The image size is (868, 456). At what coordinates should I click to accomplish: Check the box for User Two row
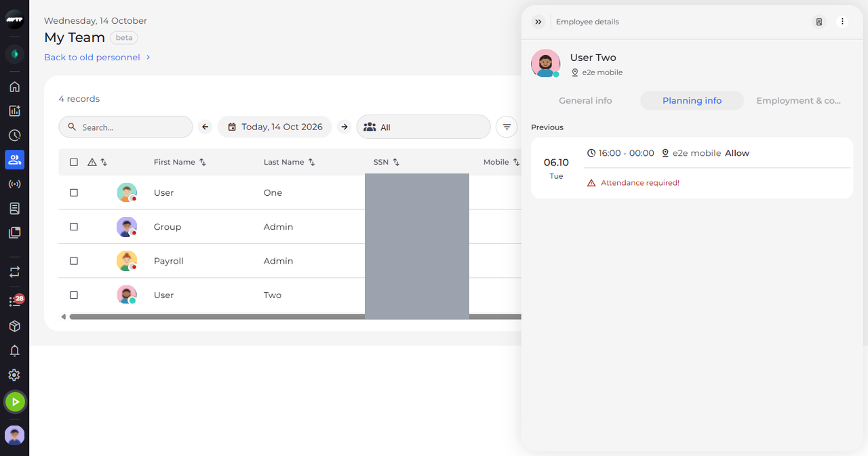(x=74, y=295)
